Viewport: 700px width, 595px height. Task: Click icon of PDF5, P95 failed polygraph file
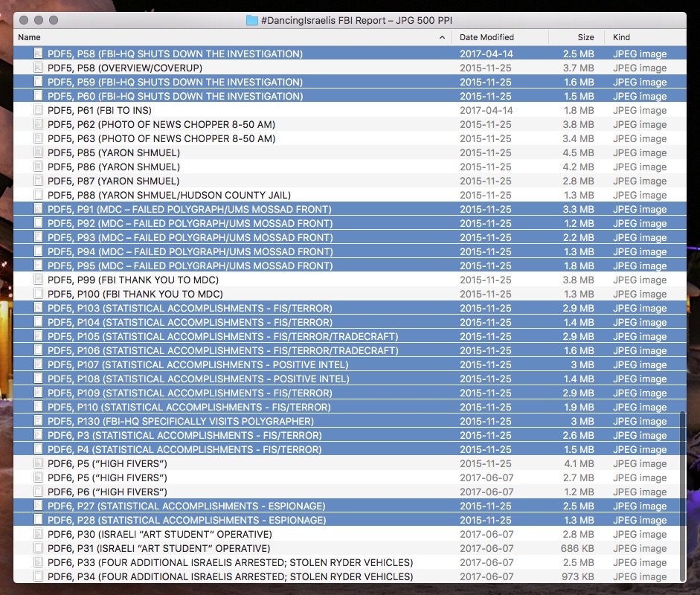39,266
